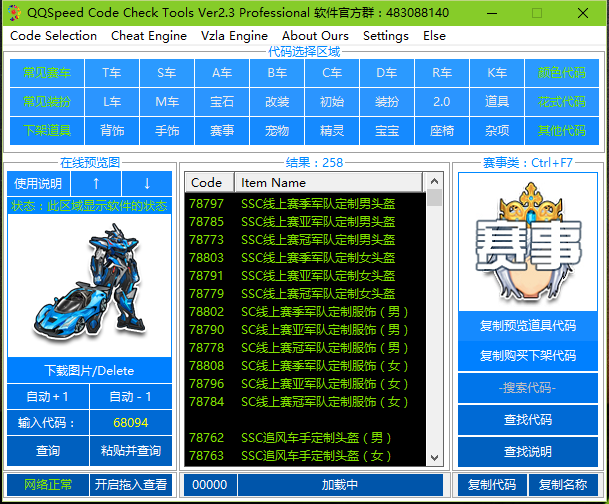This screenshot has width=609, height=504.
Task: Select the S车 category
Action: click(167, 73)
